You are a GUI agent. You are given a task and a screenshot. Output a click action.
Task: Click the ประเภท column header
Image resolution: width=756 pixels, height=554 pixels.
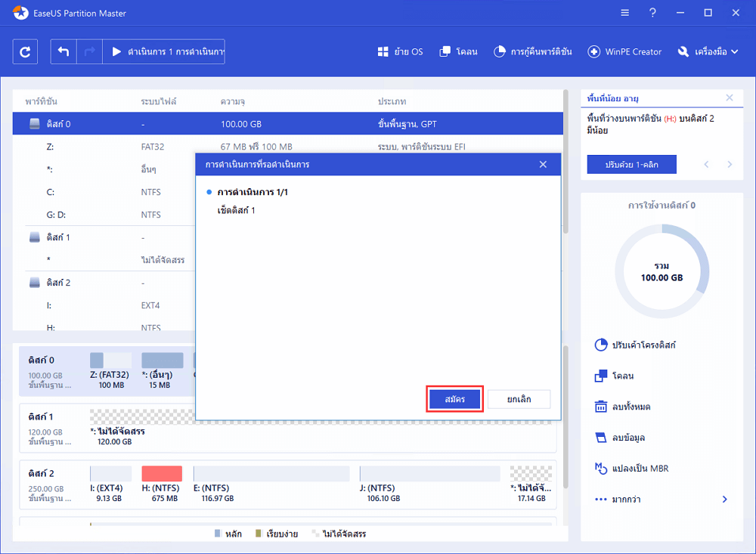pos(392,101)
